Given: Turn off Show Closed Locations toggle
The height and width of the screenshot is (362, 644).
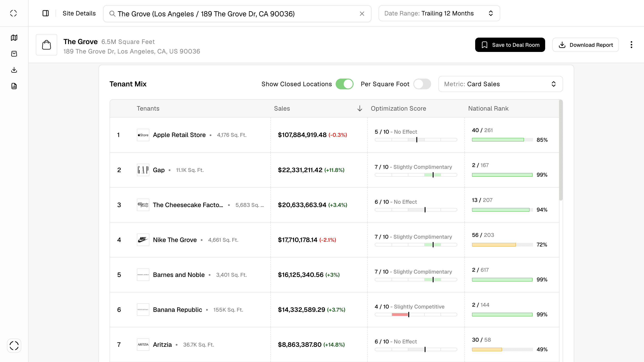Looking at the screenshot, I should [344, 84].
